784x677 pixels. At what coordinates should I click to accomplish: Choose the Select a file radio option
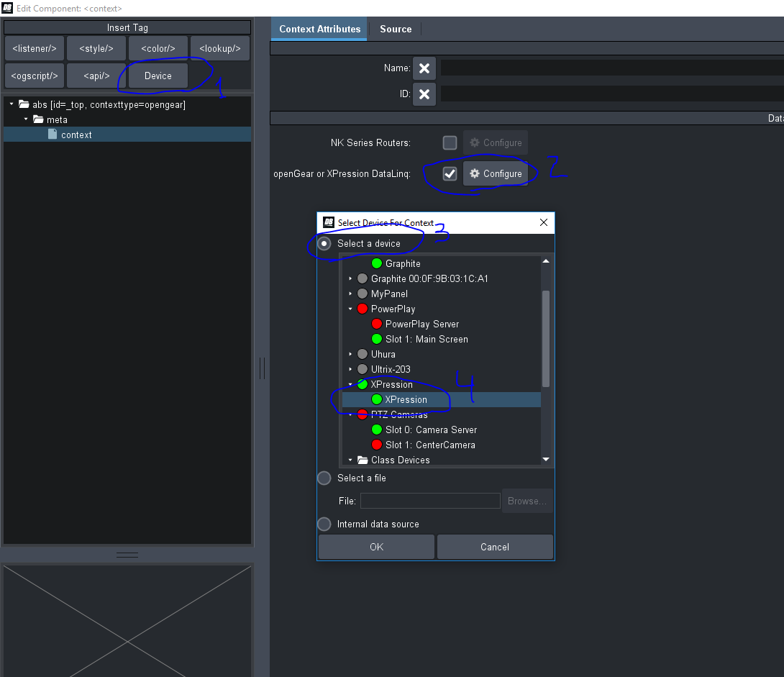point(324,478)
